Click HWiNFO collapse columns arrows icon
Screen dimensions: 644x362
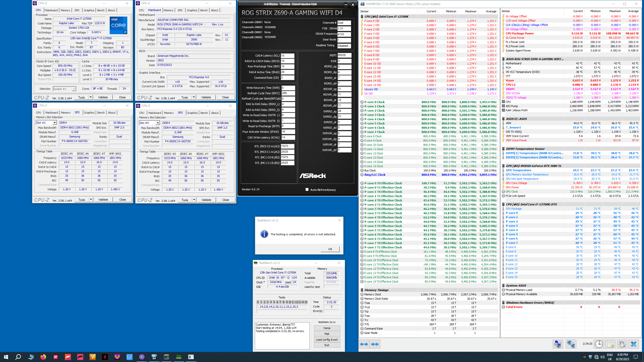pos(375,344)
